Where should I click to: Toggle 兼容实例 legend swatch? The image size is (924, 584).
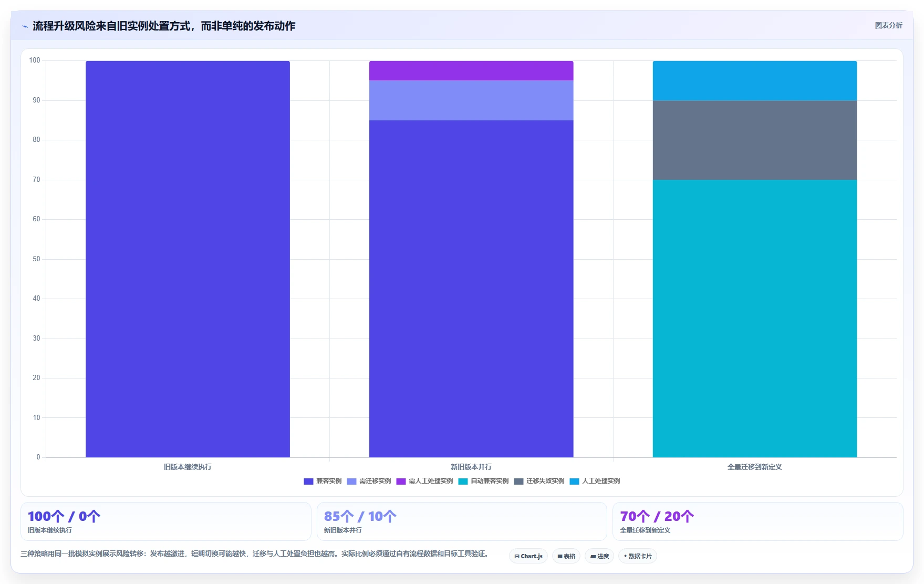pos(308,481)
